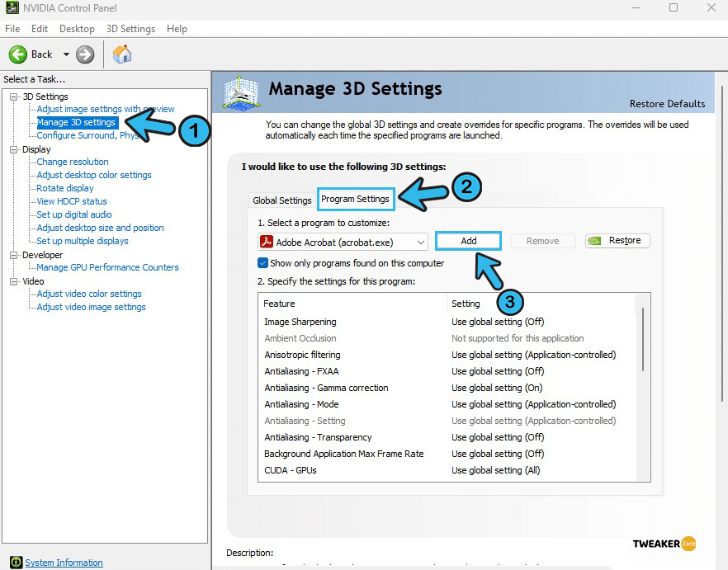
Task: Select Antialiasing - FXAA feature row
Action: 446,371
